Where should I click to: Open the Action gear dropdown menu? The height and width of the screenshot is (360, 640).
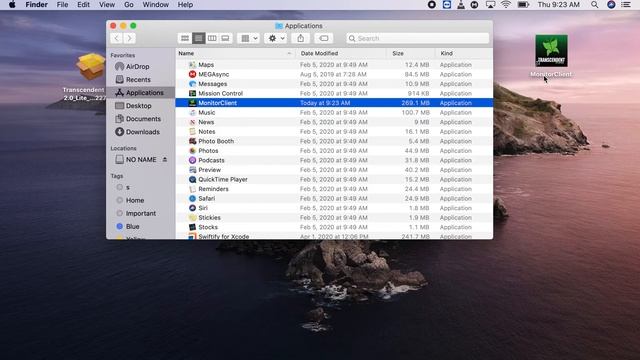276,38
